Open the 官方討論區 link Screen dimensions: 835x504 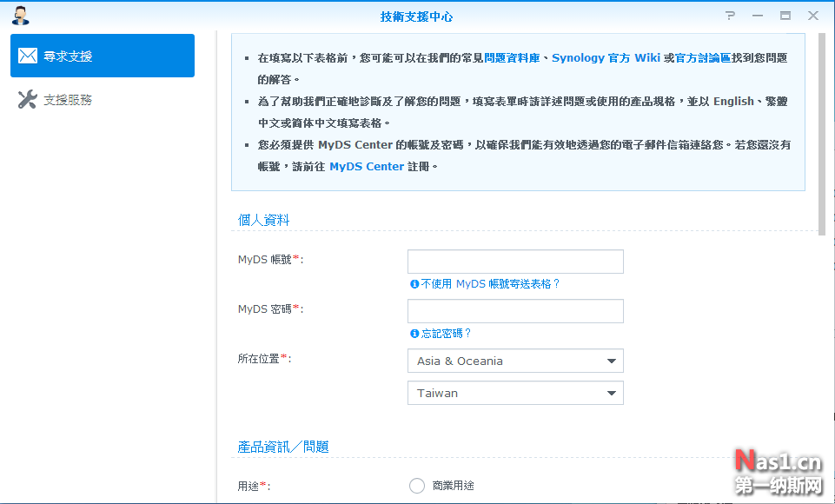(x=703, y=57)
